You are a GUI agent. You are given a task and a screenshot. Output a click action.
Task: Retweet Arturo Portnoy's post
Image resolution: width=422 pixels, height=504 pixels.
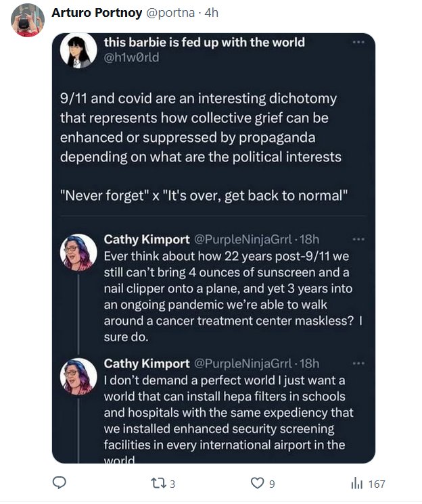pyautogui.click(x=156, y=483)
